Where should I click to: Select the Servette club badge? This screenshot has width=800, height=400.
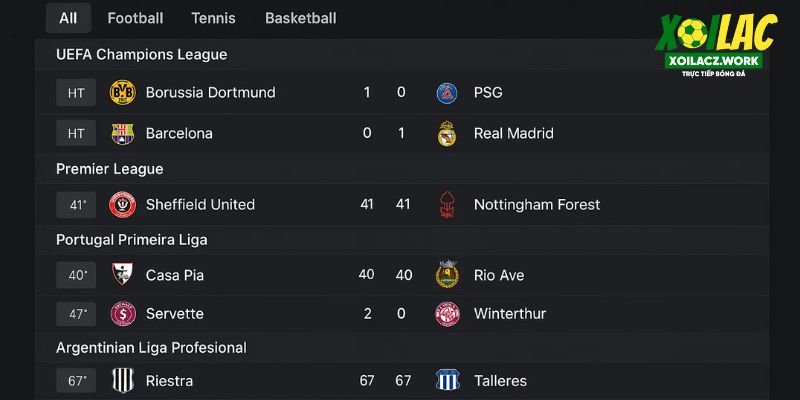pyautogui.click(x=122, y=314)
